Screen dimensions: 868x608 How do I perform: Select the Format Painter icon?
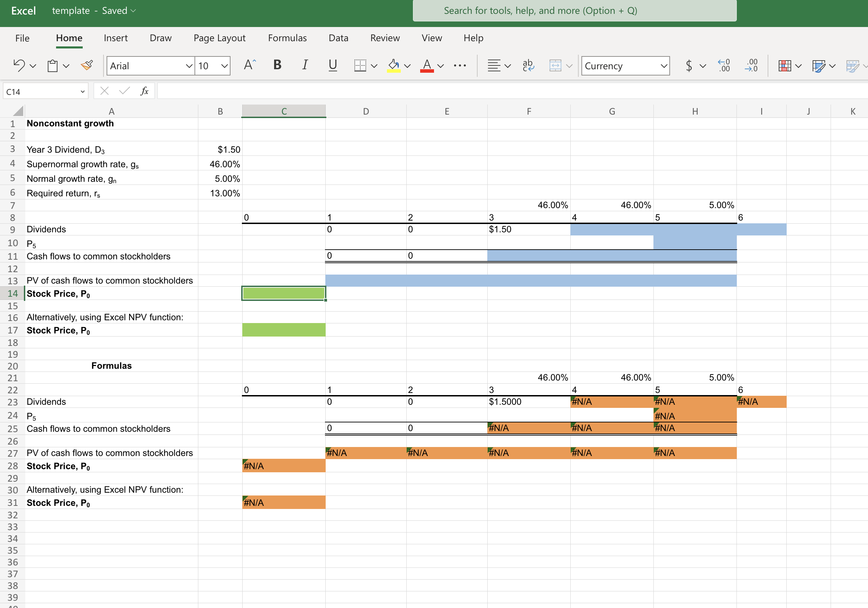[x=86, y=65]
